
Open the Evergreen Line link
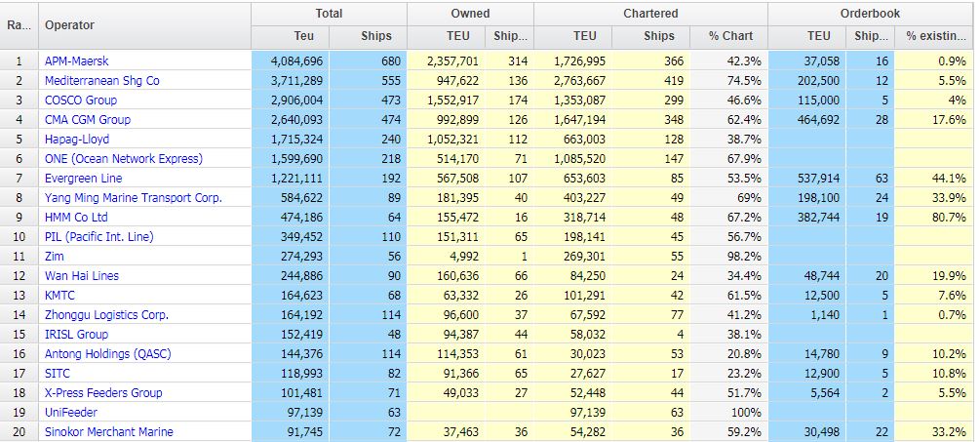83,179
